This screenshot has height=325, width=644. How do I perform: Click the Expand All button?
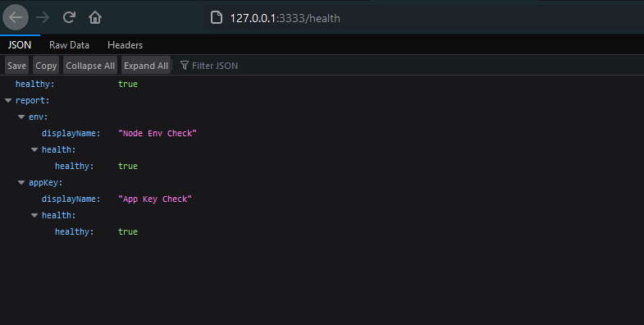pyautogui.click(x=146, y=66)
